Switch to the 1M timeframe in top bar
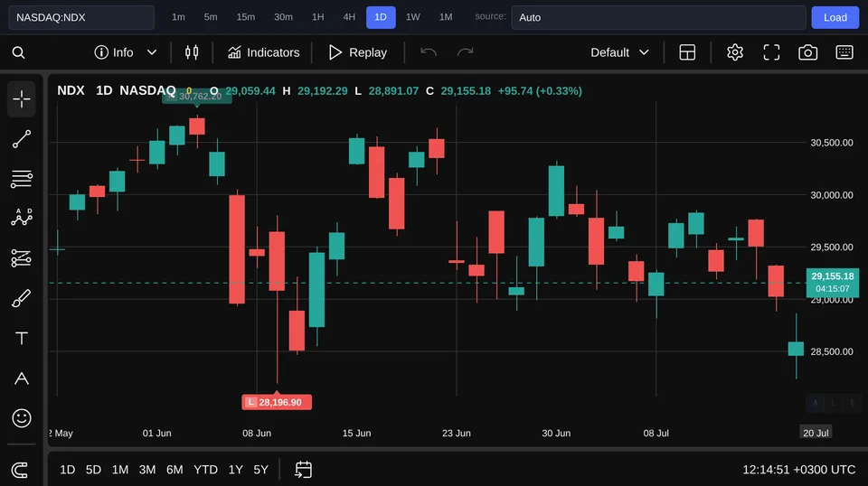This screenshot has width=868, height=486. (x=446, y=17)
